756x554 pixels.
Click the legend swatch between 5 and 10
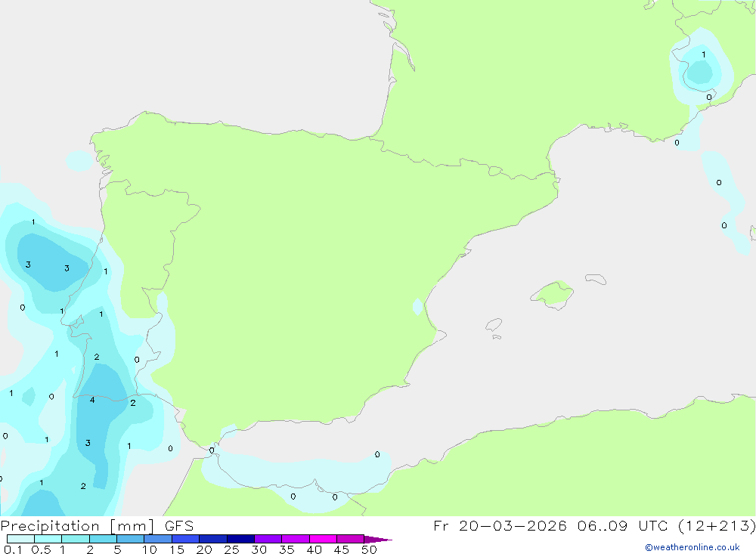pos(130,539)
